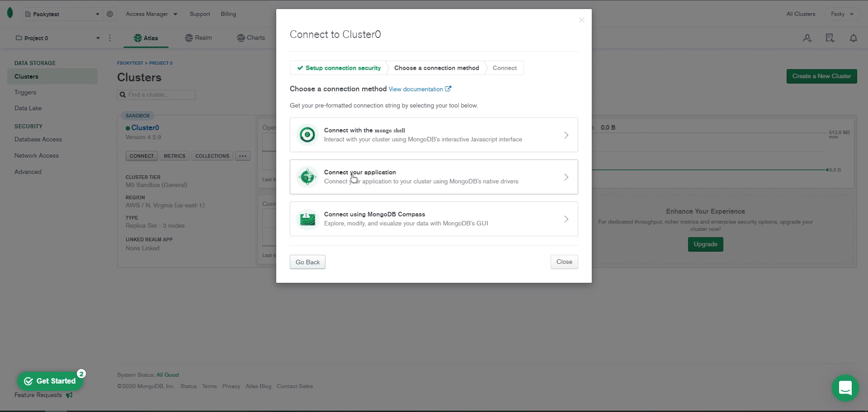
Task: Click PROJECT 0 in the breadcrumb
Action: tap(161, 63)
